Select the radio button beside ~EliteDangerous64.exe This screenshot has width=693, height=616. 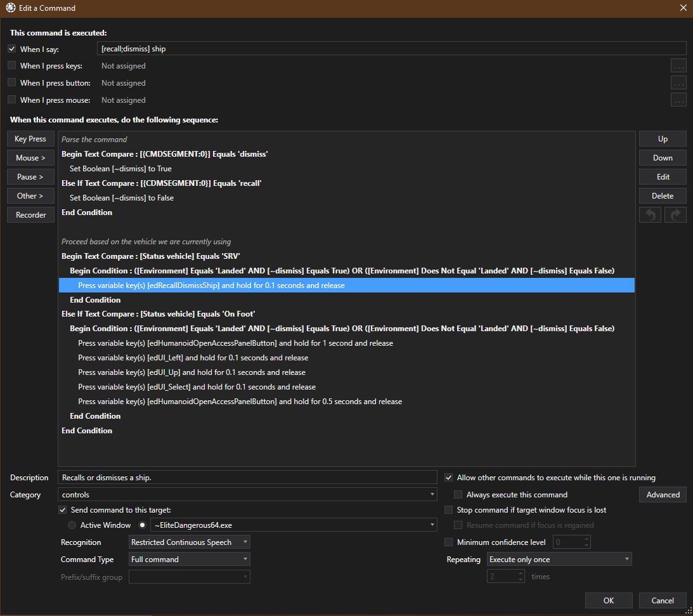(142, 525)
